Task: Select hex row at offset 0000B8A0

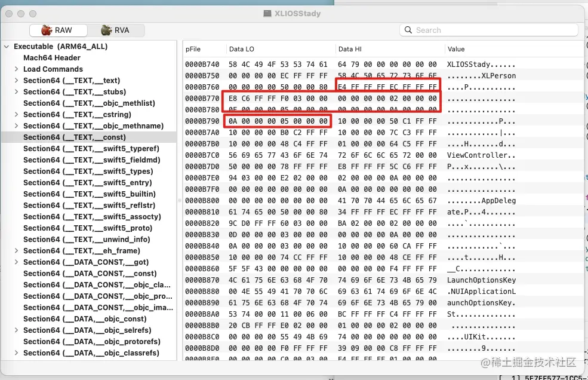Action: tap(383, 314)
